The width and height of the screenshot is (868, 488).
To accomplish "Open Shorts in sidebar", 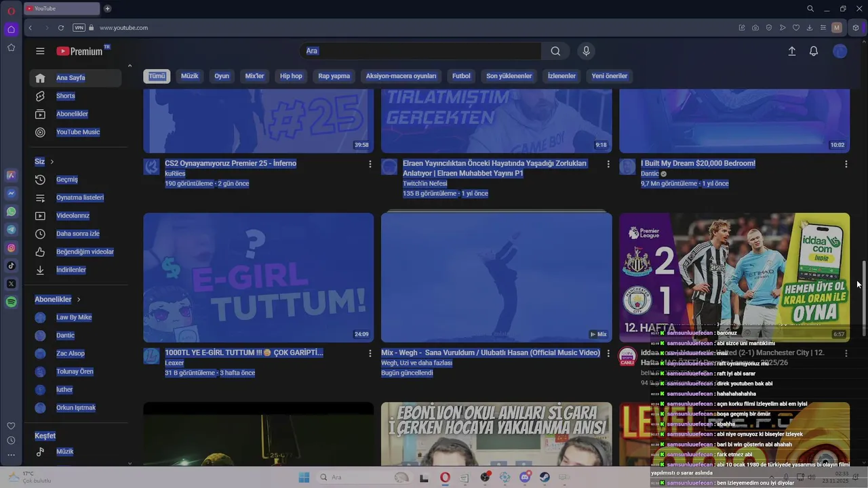I will [76, 96].
